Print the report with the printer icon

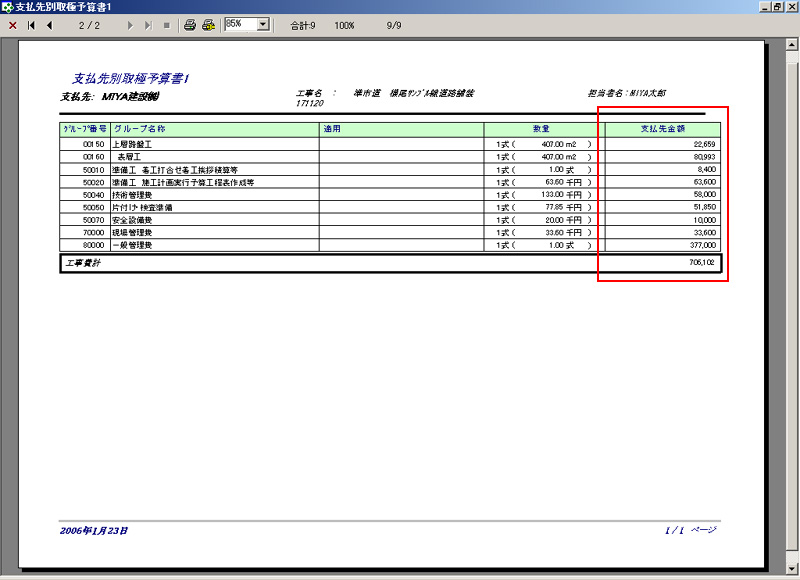coord(190,24)
